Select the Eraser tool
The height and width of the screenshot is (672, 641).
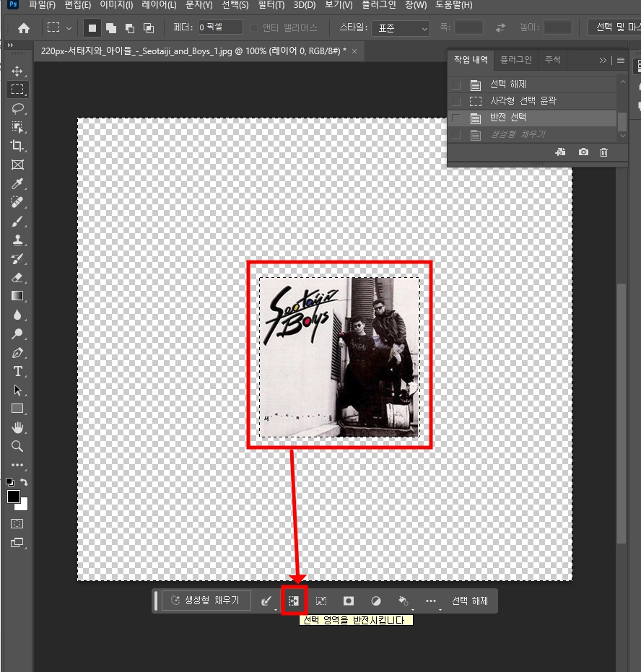[17, 277]
